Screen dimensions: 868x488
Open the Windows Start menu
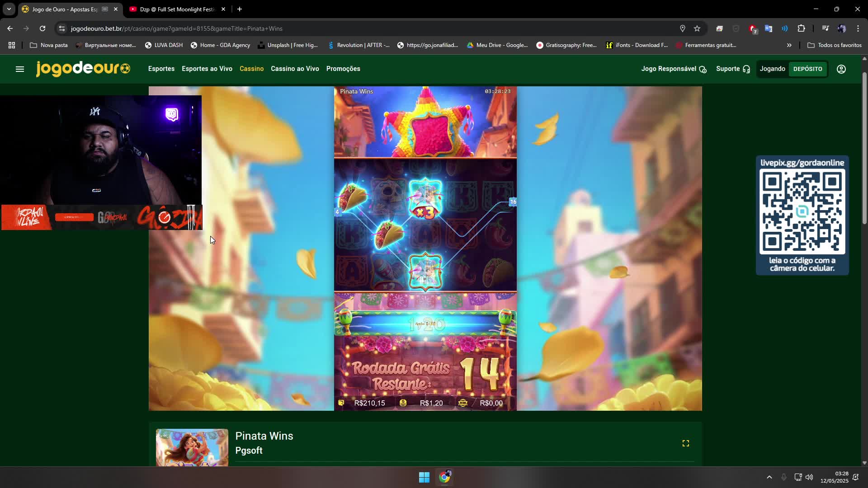tap(424, 477)
